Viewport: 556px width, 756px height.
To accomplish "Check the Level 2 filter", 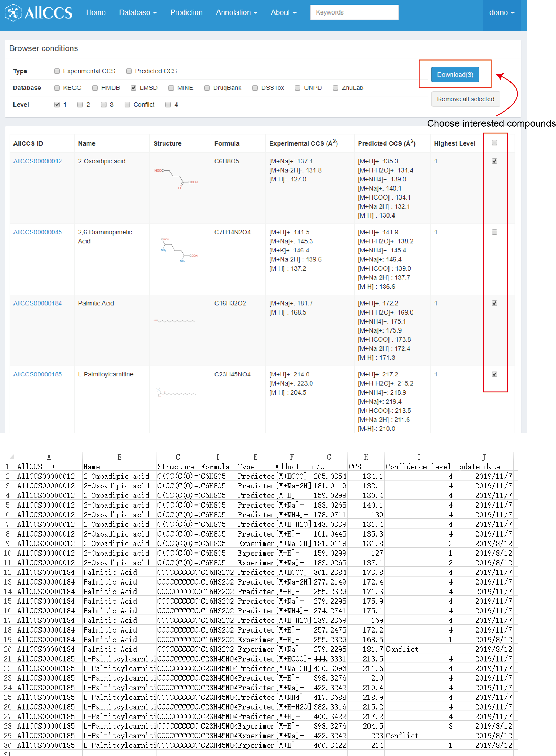I will tap(80, 105).
